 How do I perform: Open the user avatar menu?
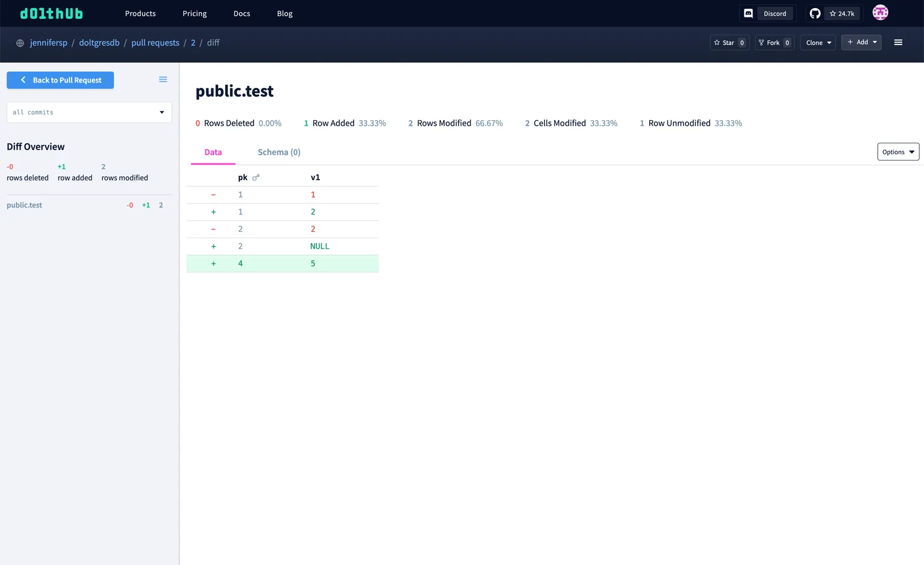(880, 13)
